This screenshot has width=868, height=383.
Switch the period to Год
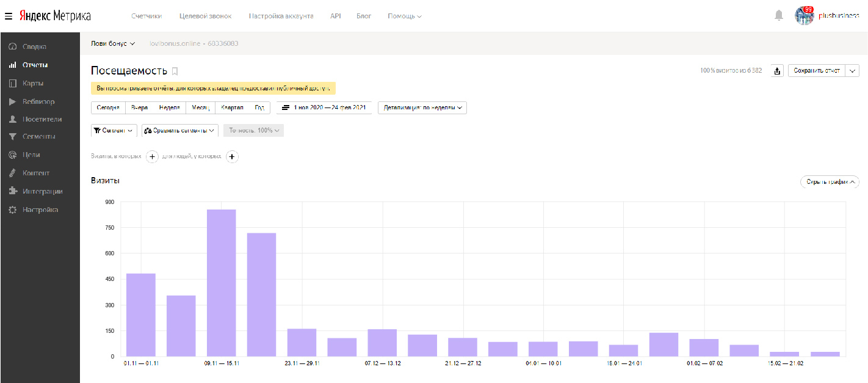point(259,108)
